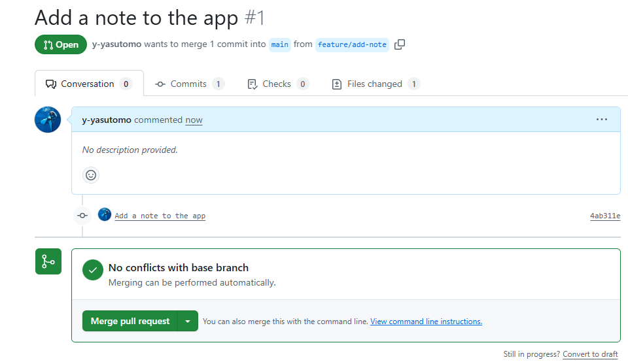Add an emoji reaction to the comment
Image resolution: width=628 pixels, height=364 pixels.
click(91, 175)
